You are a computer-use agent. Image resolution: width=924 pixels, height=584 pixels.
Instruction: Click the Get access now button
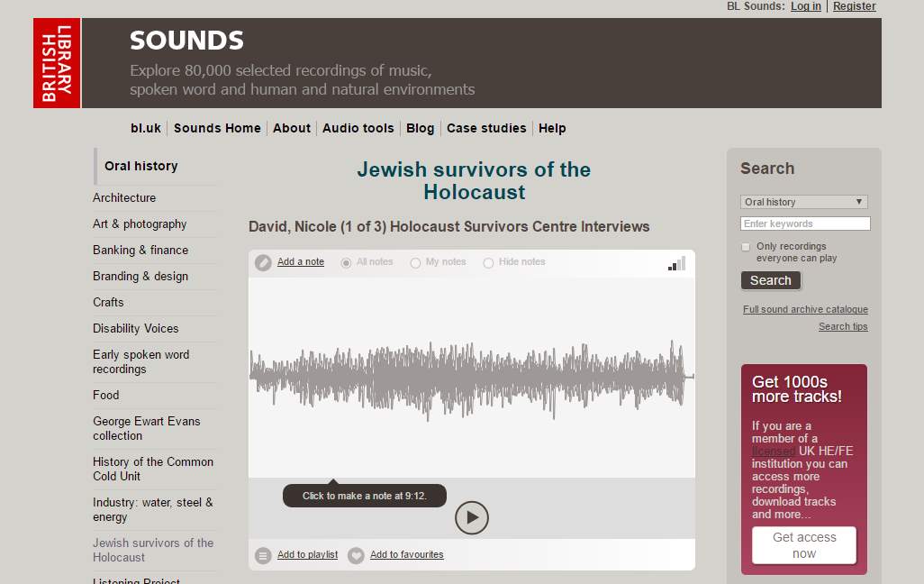tap(804, 545)
